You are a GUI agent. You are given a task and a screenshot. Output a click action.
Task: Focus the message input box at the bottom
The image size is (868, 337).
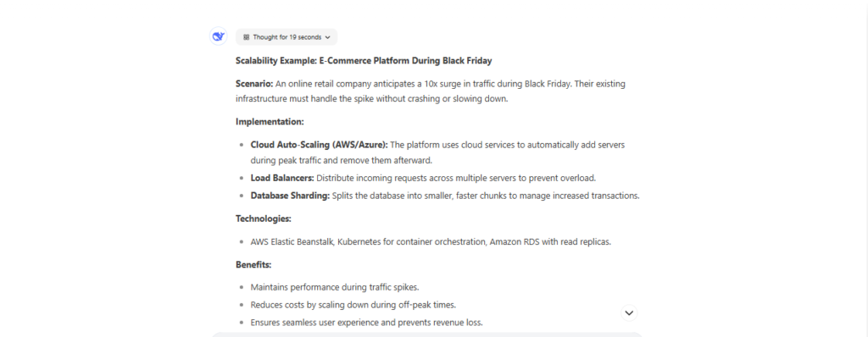coord(427,334)
